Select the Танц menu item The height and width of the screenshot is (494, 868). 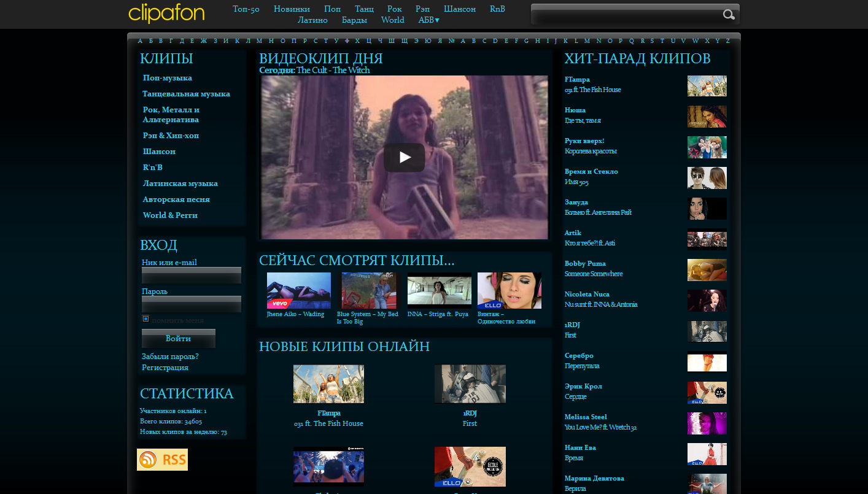tap(364, 9)
